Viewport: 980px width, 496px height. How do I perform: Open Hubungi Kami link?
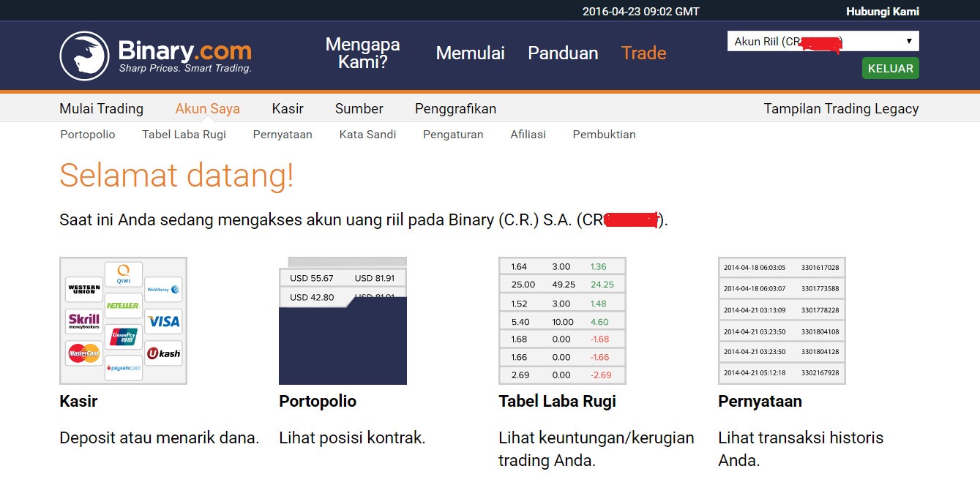[883, 11]
